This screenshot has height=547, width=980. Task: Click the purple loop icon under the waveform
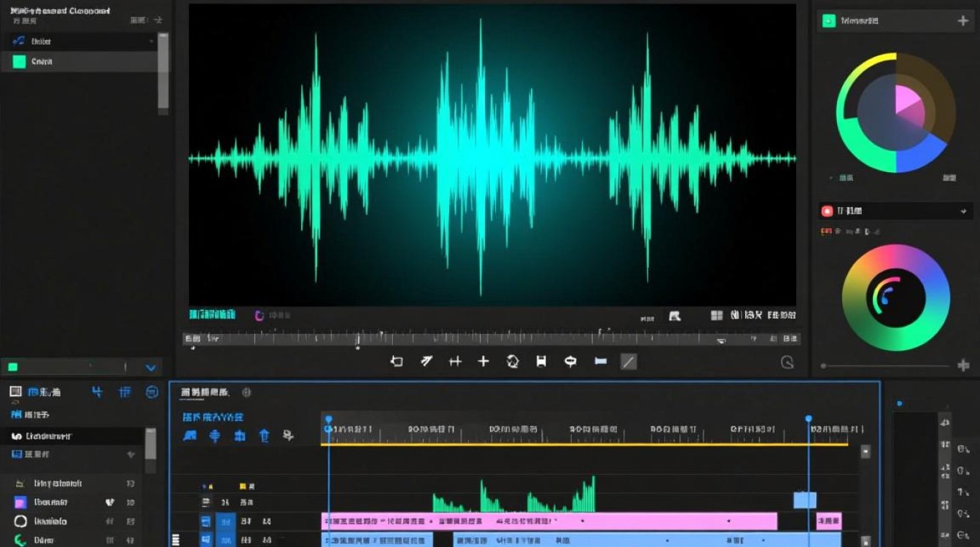[259, 315]
